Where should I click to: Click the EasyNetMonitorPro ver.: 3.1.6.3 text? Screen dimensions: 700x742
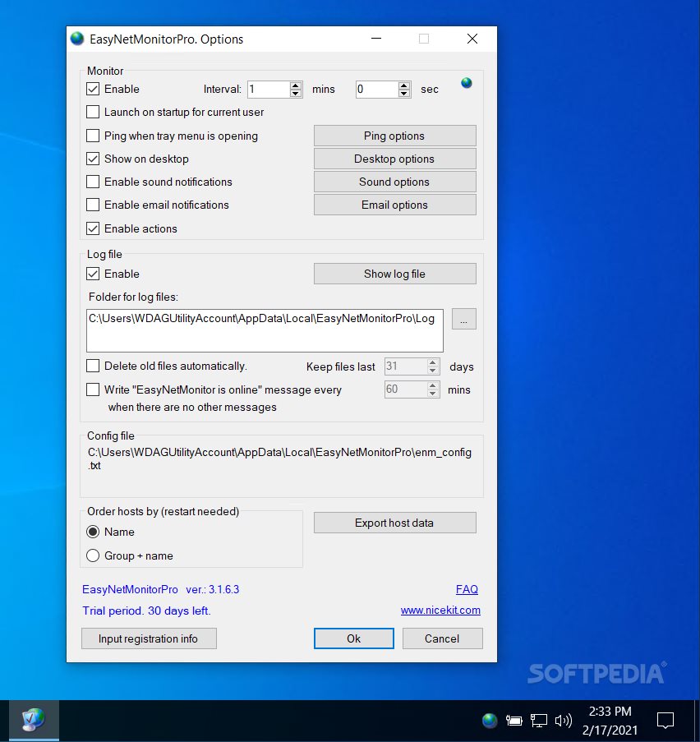[x=160, y=590]
